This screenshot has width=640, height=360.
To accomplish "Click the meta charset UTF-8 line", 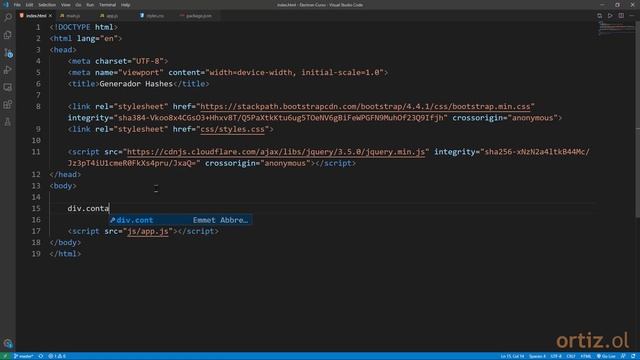I will (118, 61).
